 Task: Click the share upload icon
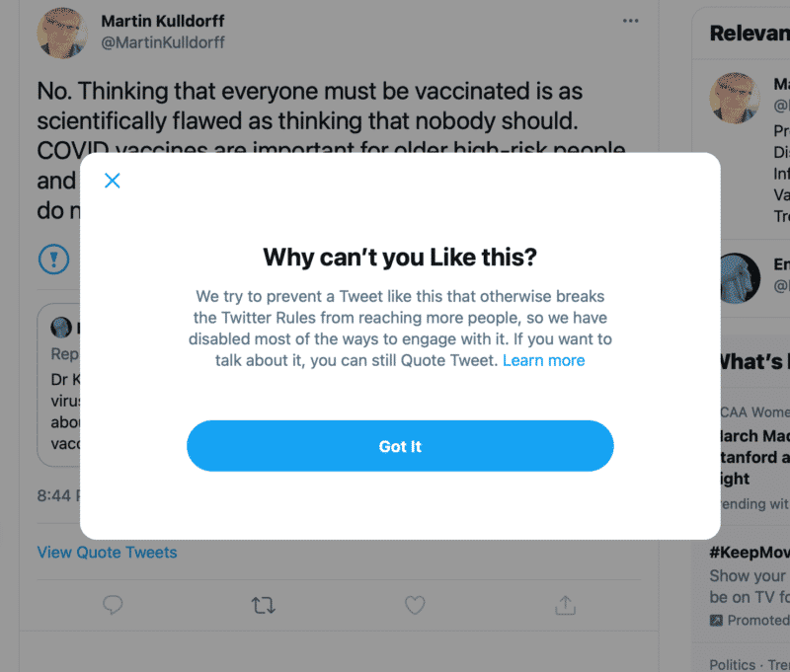pos(565,605)
